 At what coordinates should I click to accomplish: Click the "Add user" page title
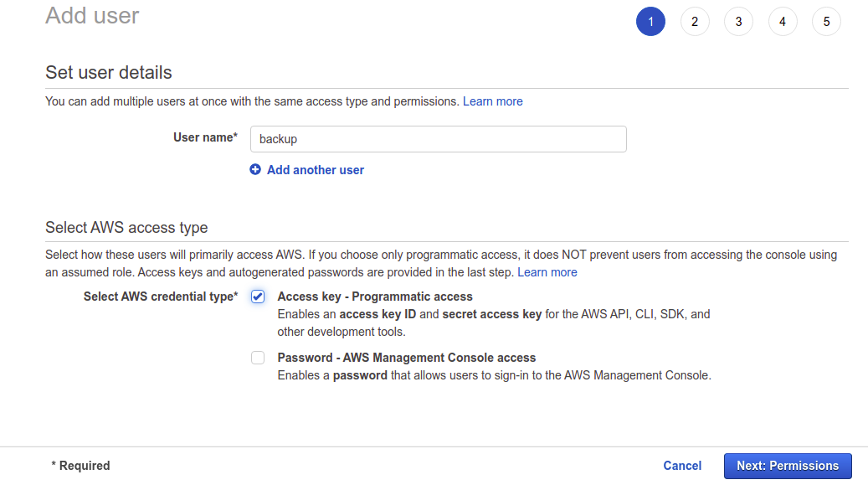tap(92, 15)
